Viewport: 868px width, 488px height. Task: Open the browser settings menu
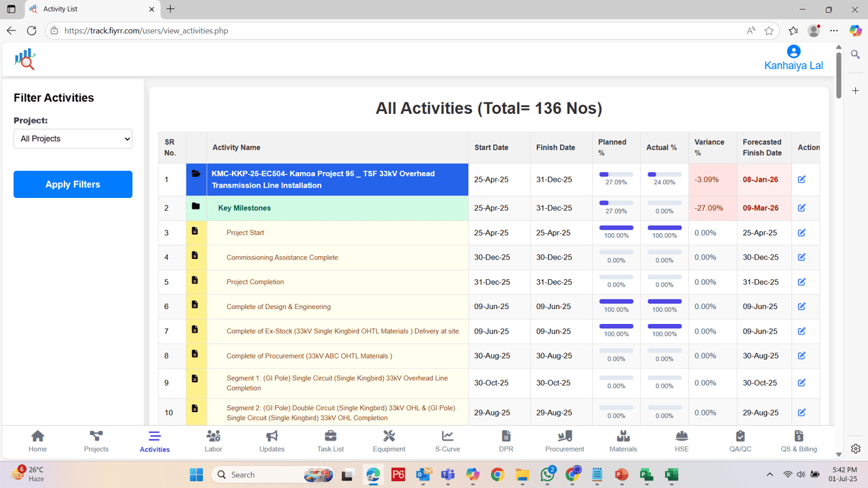[x=833, y=30]
